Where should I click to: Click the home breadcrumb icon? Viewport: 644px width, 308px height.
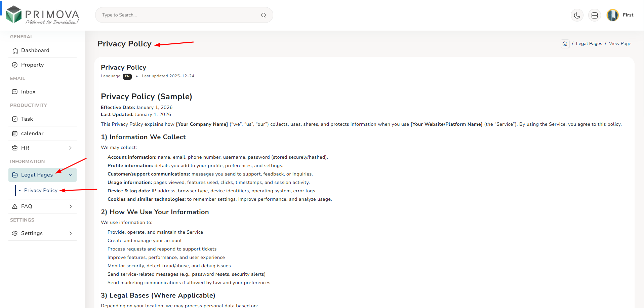565,44
